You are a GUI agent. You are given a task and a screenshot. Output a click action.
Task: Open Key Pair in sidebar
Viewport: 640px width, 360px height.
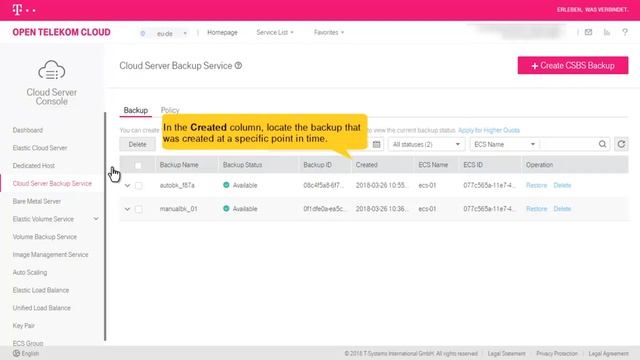click(x=24, y=326)
